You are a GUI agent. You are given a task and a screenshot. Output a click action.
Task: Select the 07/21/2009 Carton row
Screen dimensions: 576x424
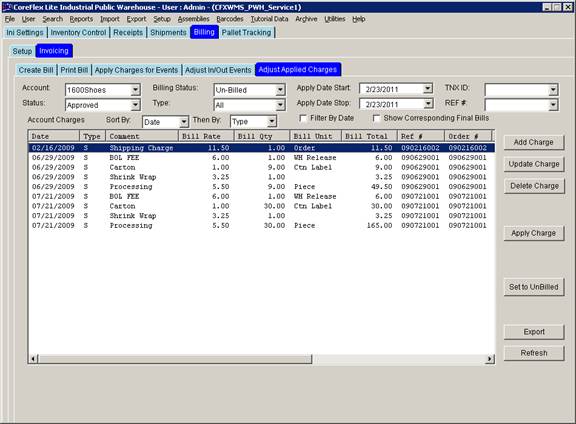point(261,206)
